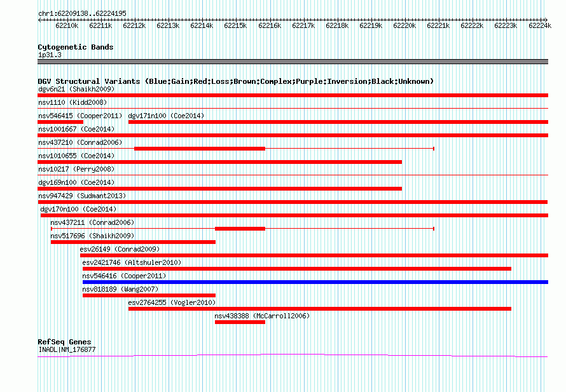Click the thick red segment of nsv437210
The height and width of the screenshot is (392, 566).
pos(200,149)
